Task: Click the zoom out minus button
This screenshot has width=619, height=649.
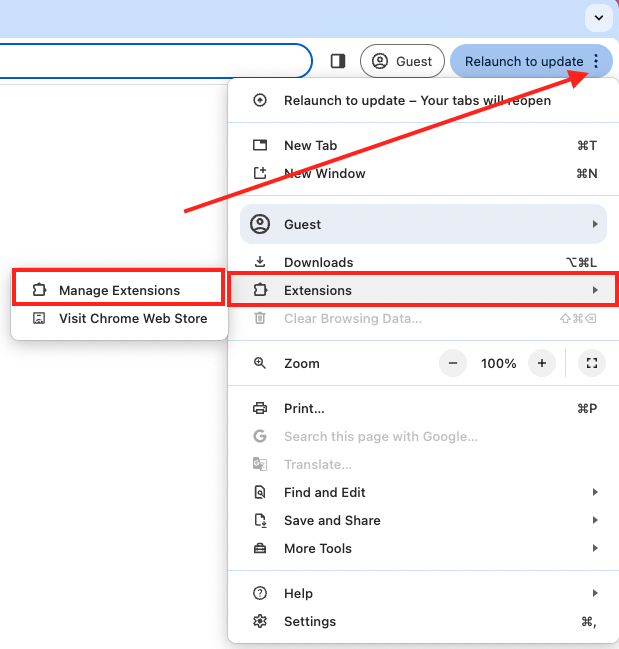Action: point(453,363)
